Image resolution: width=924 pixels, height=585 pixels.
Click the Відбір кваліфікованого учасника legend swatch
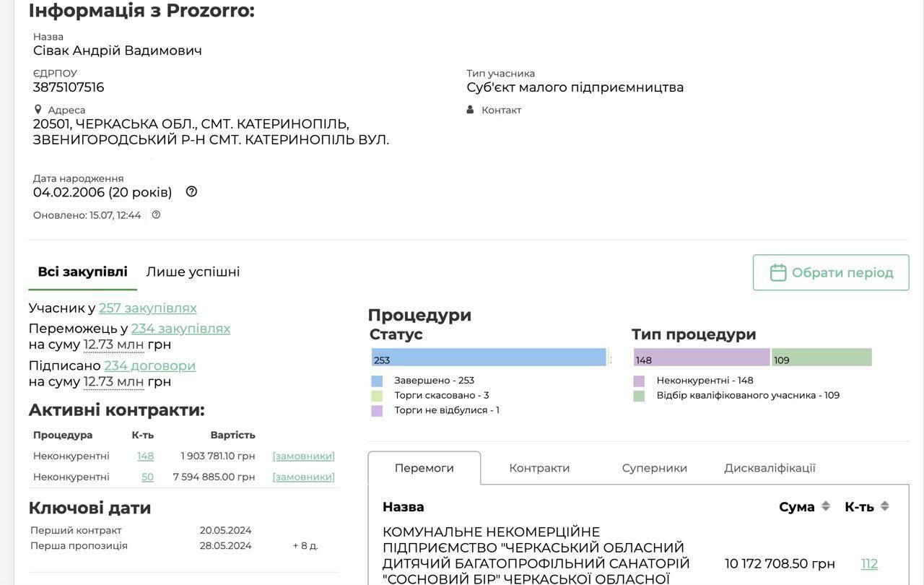[x=639, y=396]
